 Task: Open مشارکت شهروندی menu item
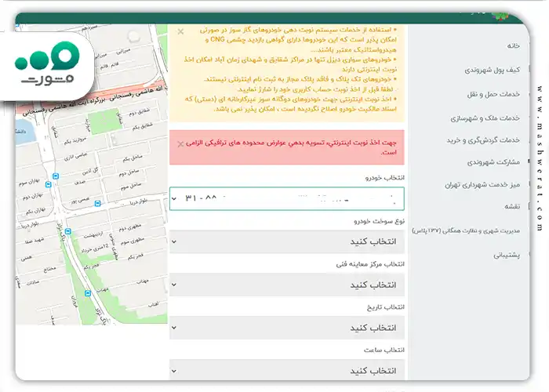[493, 162]
